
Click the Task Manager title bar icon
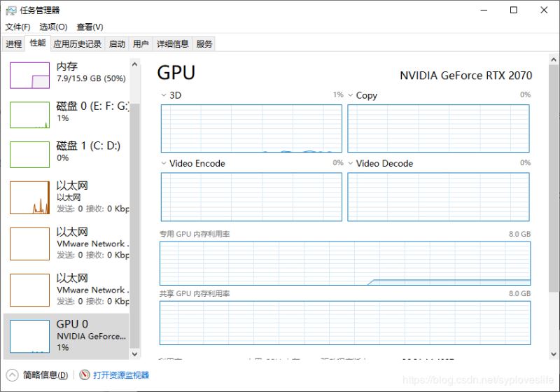coord(11,10)
